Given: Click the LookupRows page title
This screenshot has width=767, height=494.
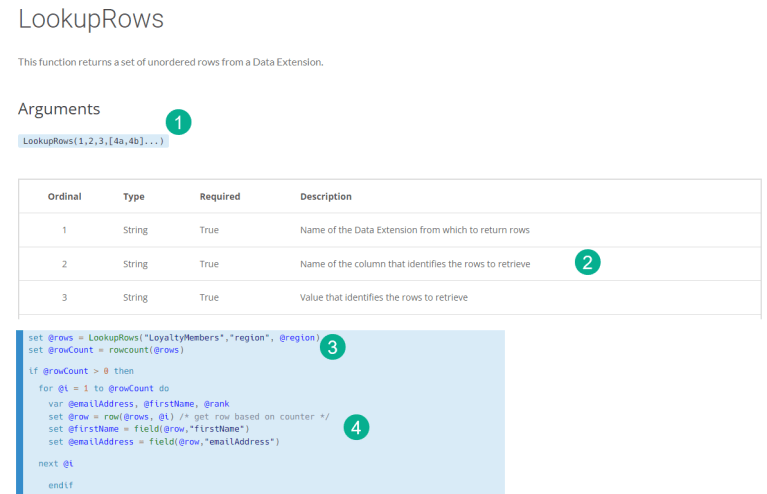Looking at the screenshot, I should coord(91,19).
